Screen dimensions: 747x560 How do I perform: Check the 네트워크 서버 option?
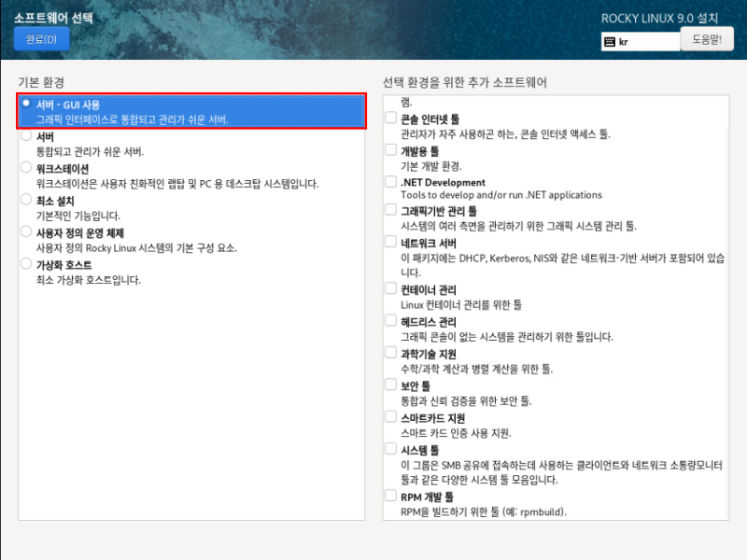click(390, 242)
